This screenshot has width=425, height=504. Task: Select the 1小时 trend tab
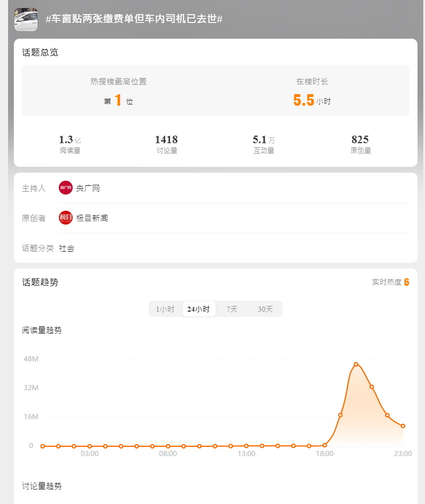coord(166,309)
